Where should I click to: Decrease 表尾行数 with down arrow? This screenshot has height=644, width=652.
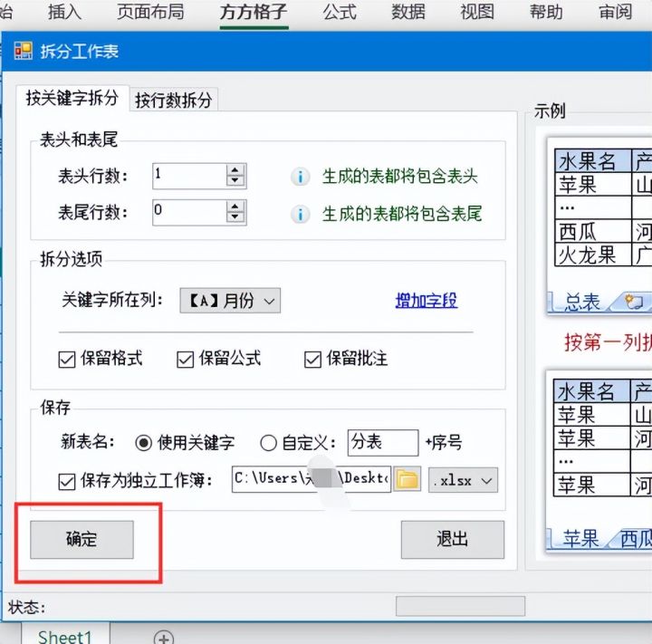point(235,217)
